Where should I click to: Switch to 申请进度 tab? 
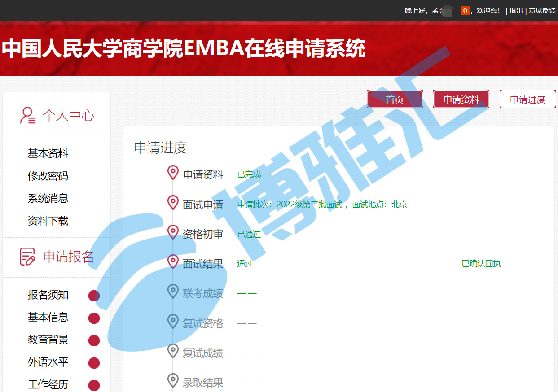click(527, 99)
